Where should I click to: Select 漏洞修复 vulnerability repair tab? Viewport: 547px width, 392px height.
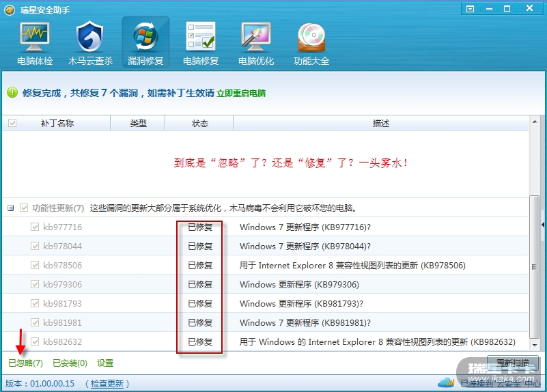point(145,42)
